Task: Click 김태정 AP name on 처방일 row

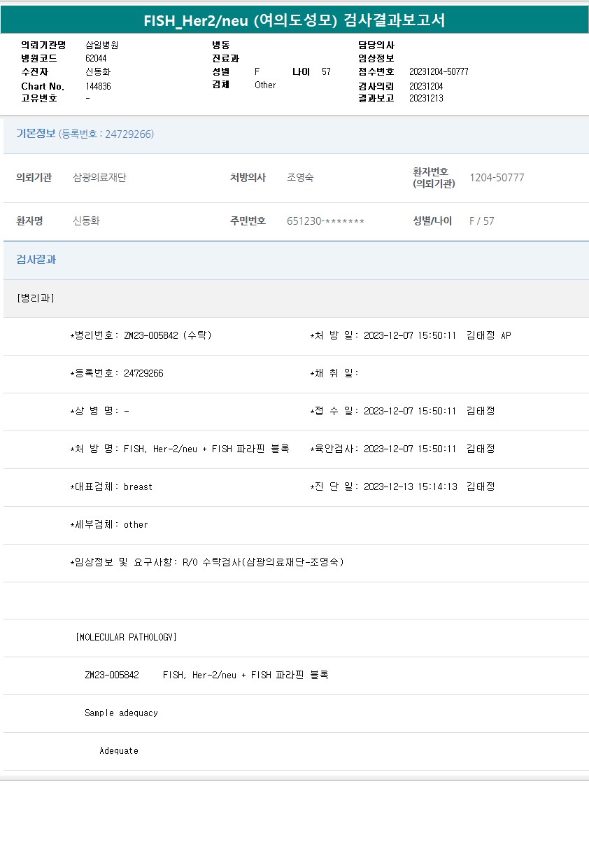Action: (x=489, y=335)
